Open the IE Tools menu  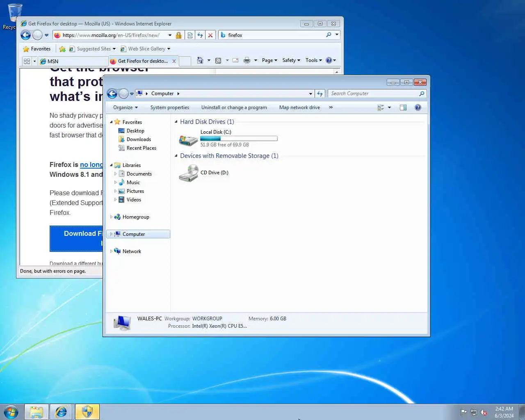(314, 60)
